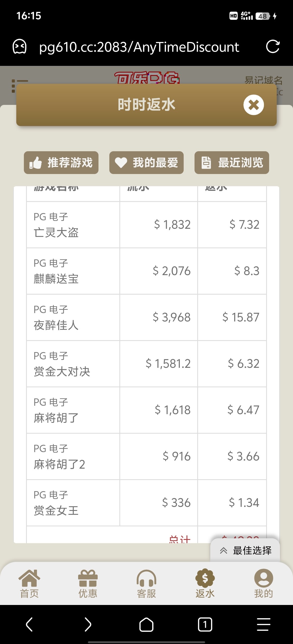
Task: Go to 首页 home tab
Action: tap(29, 584)
